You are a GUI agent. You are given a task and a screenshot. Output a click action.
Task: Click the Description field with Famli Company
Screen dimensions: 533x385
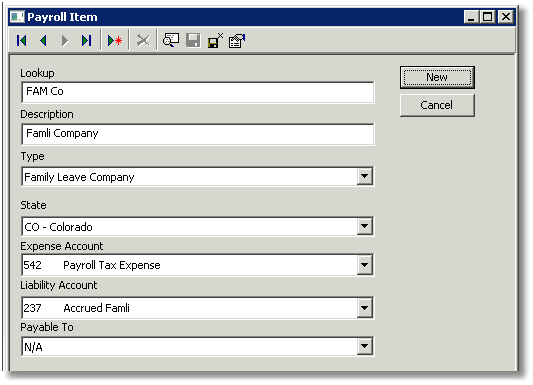click(x=197, y=134)
